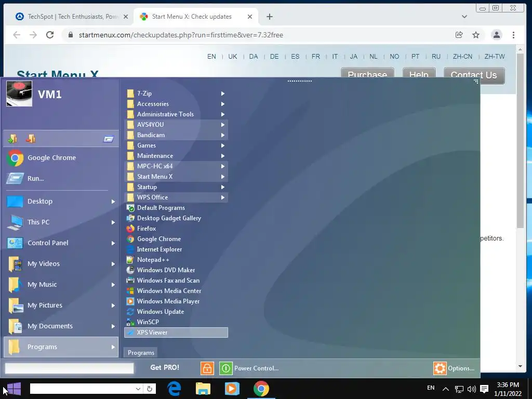The width and height of the screenshot is (532, 399).
Task: Switch page language to RU
Action: (436, 57)
